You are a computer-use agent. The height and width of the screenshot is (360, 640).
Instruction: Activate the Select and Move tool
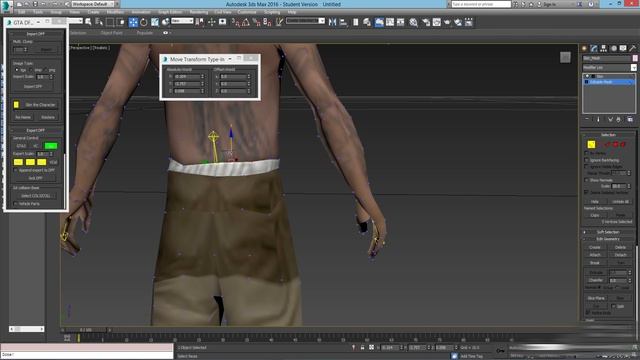[133, 22]
